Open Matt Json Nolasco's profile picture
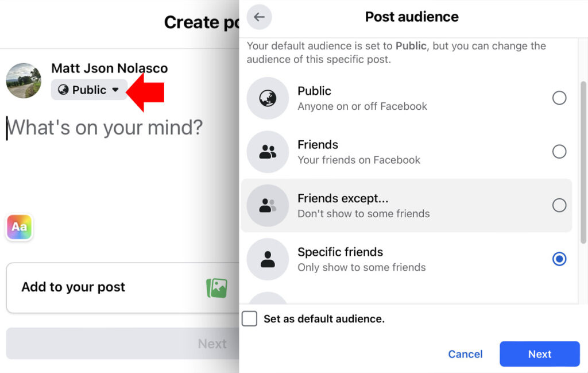Screen dimensions: 588x373 (x=23, y=80)
